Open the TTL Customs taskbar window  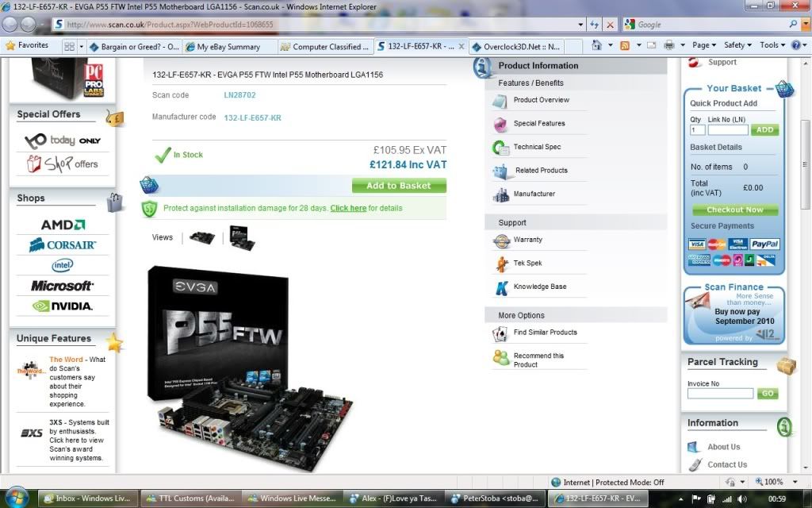[190, 498]
